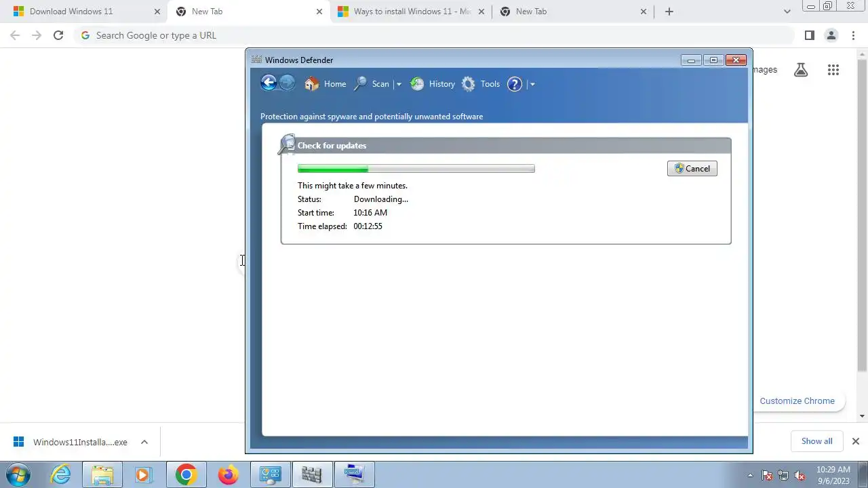Switch to Chrome in taskbar
This screenshot has height=488, width=868.
click(x=186, y=474)
